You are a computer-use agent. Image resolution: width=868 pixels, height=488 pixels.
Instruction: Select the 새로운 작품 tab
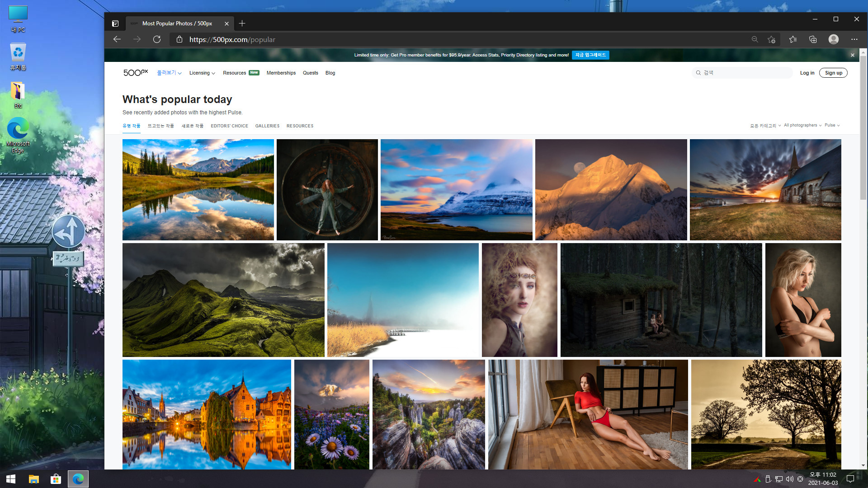point(193,126)
